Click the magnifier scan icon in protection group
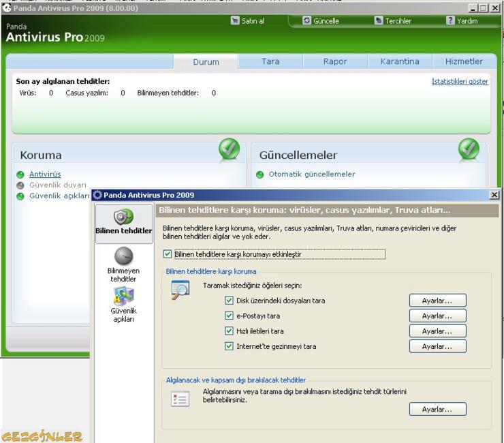The height and width of the screenshot is (443, 504). coord(180,290)
